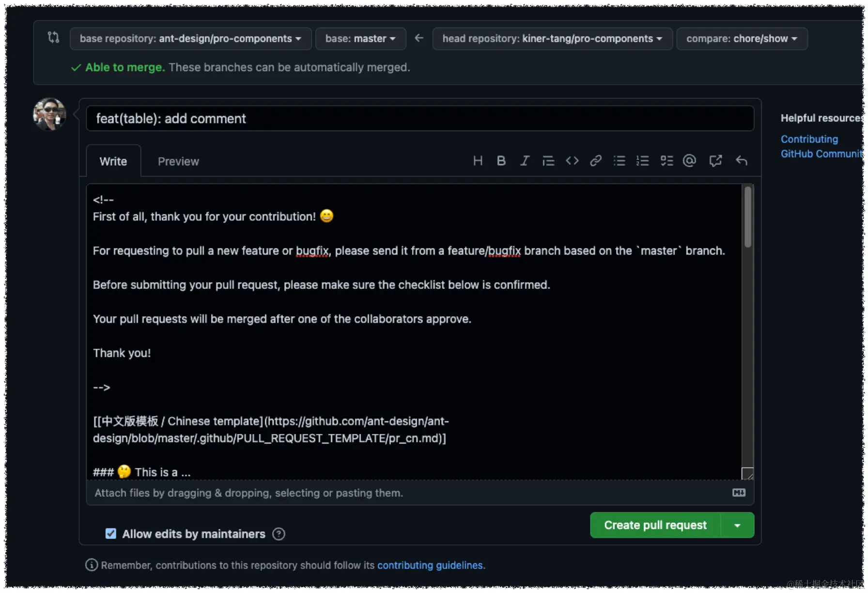This screenshot has width=868, height=593.
Task: Insert heading with the H icon
Action: point(478,161)
